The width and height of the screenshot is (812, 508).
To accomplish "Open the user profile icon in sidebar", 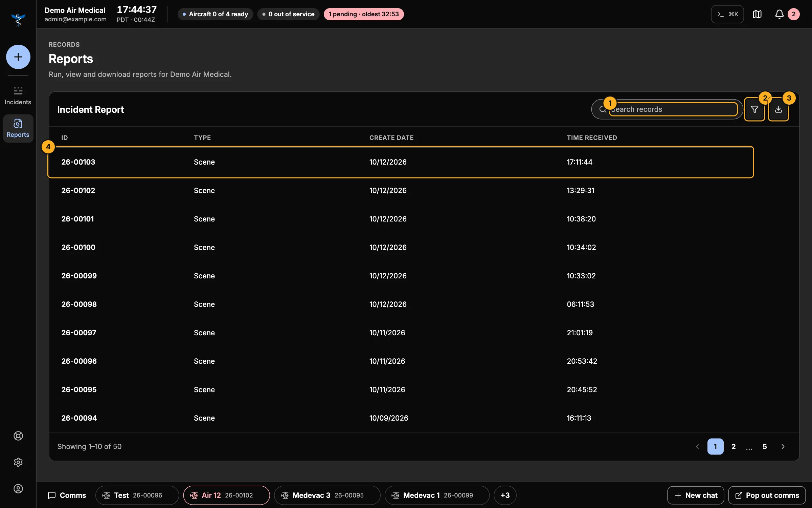I will 18,489.
